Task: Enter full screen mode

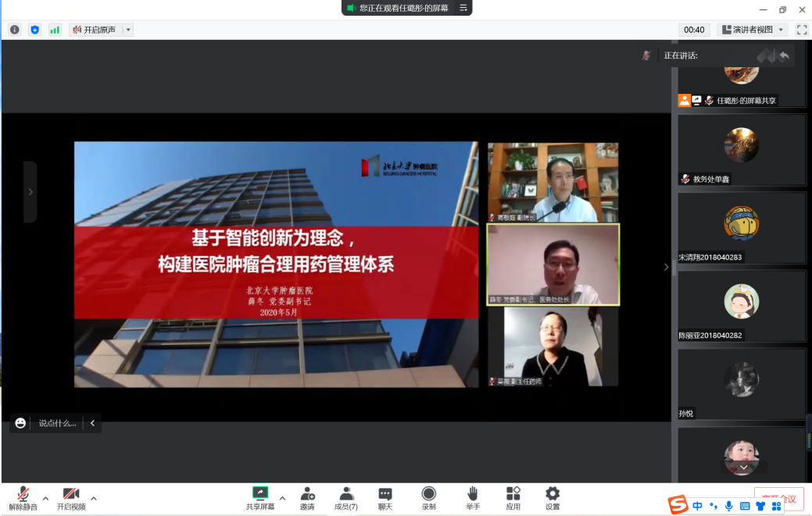Action: [x=801, y=30]
